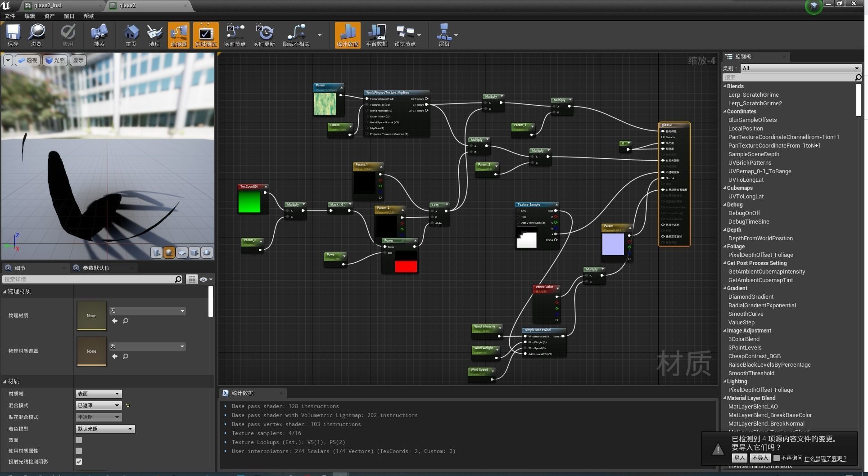Click back arrow under 物理材质 asset picker
Image resolution: width=868 pixels, height=476 pixels.
(115, 321)
